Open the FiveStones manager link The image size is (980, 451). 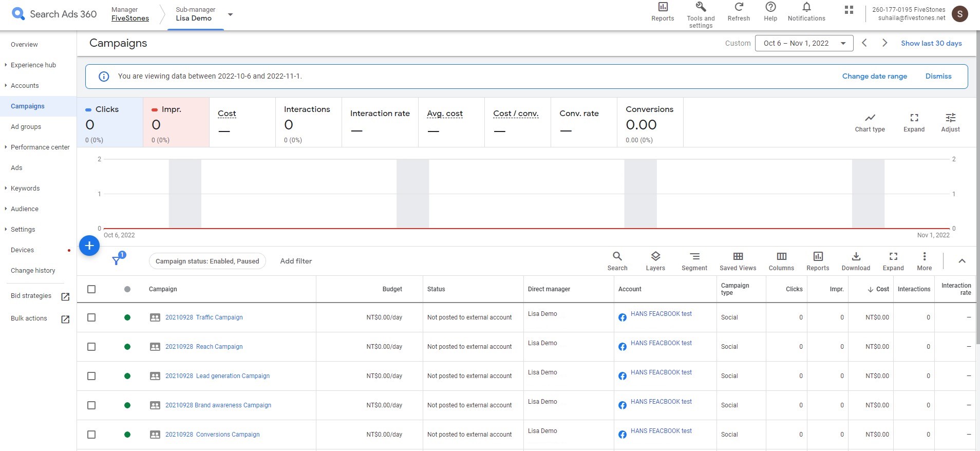point(130,18)
